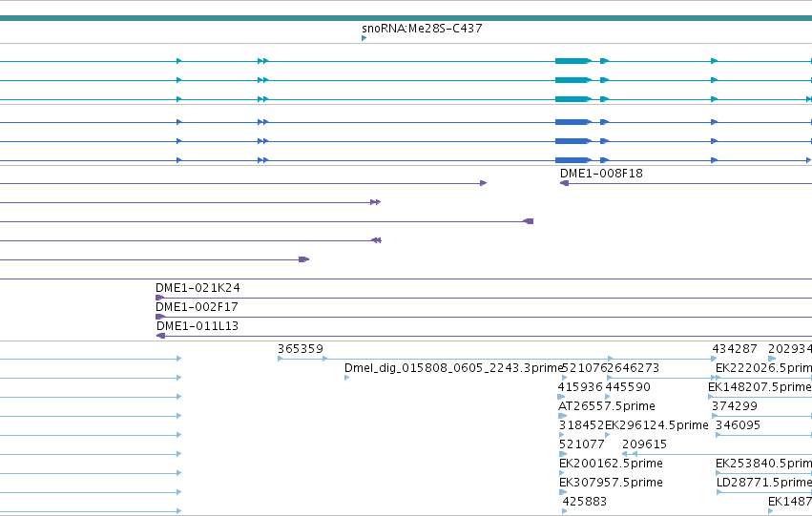Click the arrow glyph under 425883
The width and height of the screenshot is (812, 516).
pos(565,511)
